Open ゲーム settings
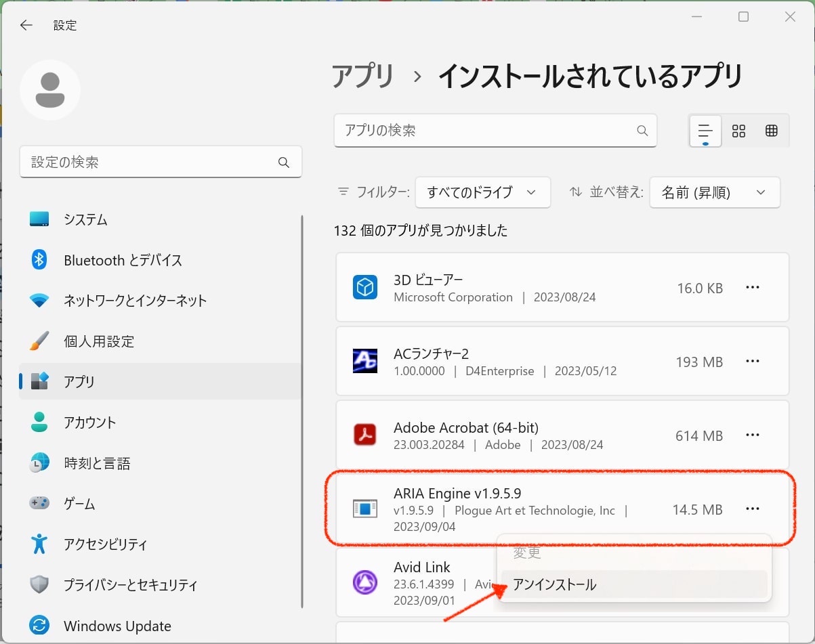This screenshot has width=815, height=644. 161,504
